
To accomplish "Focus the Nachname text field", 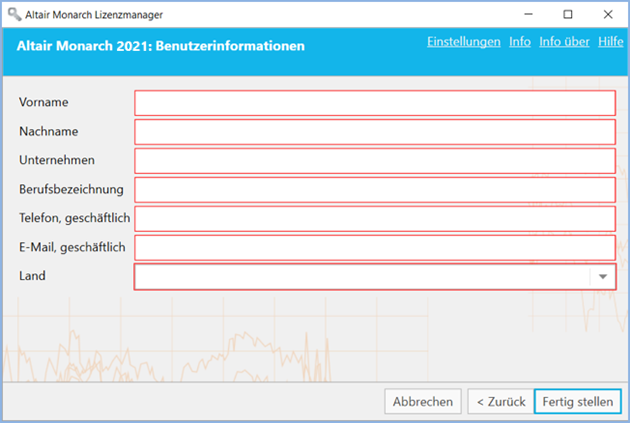I will (375, 132).
